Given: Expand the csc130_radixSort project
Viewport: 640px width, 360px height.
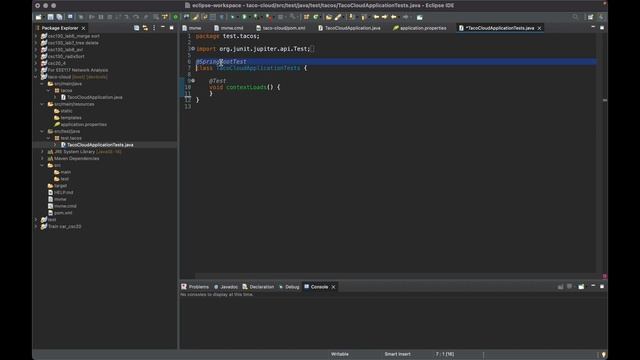Looking at the screenshot, I should point(36,56).
